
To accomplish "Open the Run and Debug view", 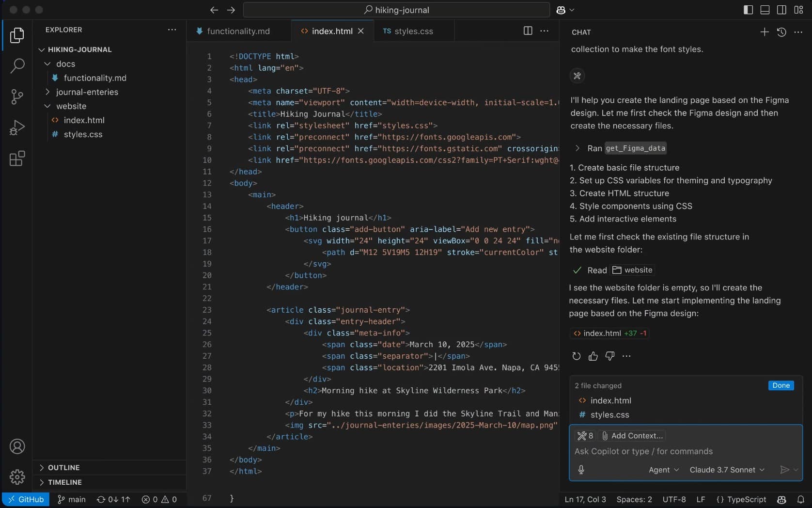I will coord(17,127).
